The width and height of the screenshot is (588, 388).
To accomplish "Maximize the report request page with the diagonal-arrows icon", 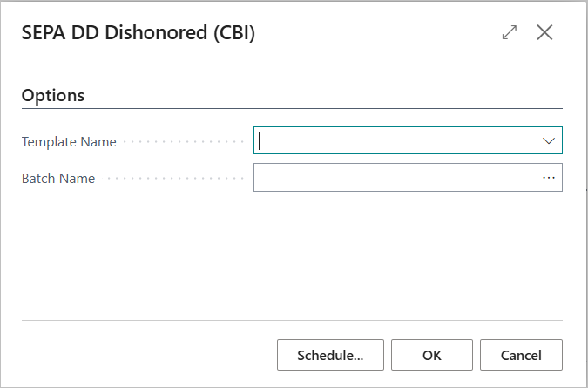I will (x=510, y=32).
